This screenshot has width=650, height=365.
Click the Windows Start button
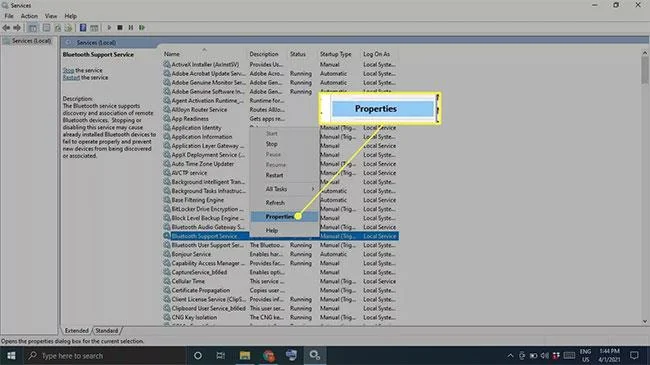(x=11, y=355)
